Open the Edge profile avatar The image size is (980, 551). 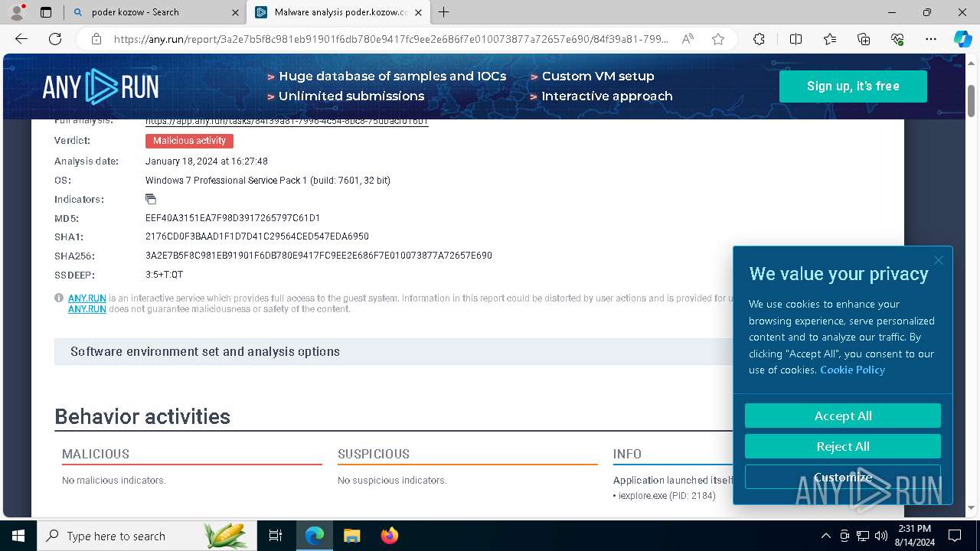[17, 12]
